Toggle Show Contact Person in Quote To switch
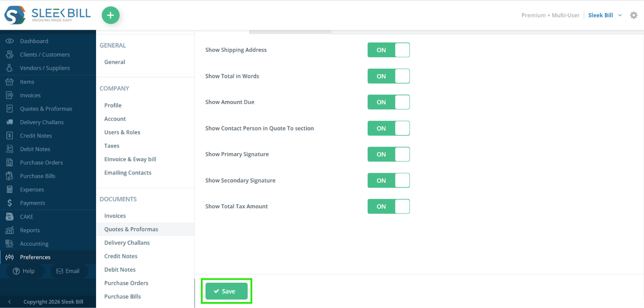This screenshot has height=308, width=644. click(x=388, y=128)
